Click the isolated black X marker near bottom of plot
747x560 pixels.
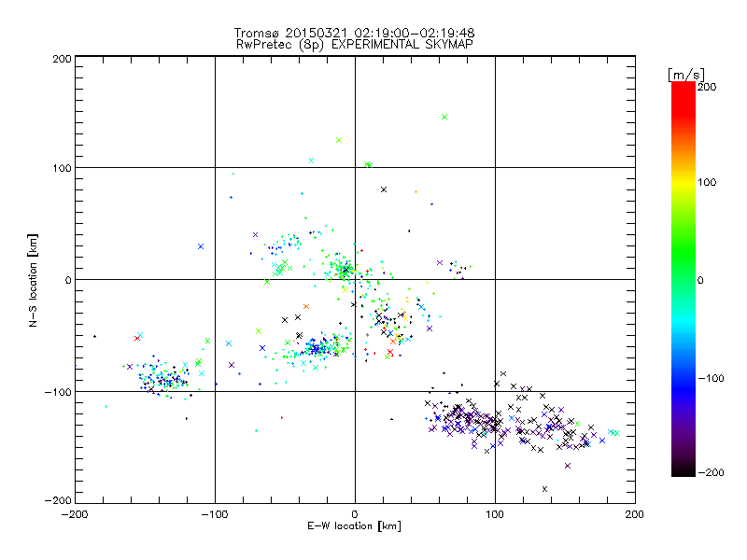click(545, 489)
